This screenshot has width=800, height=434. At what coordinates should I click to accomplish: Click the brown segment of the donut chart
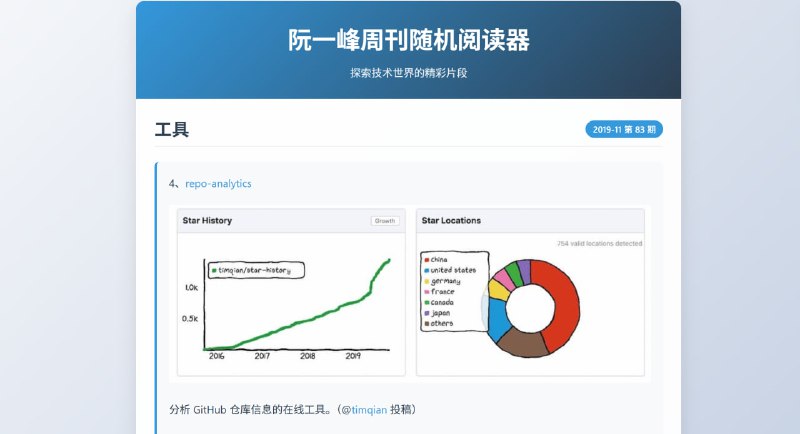(524, 343)
